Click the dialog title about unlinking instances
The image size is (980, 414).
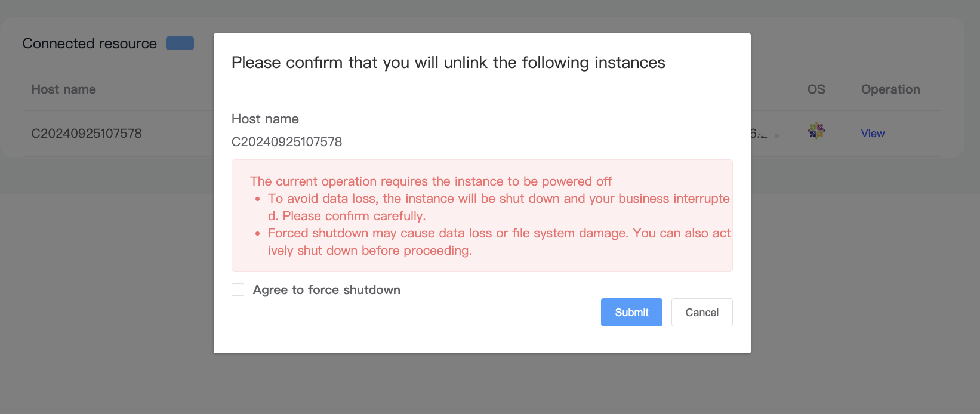pos(448,63)
